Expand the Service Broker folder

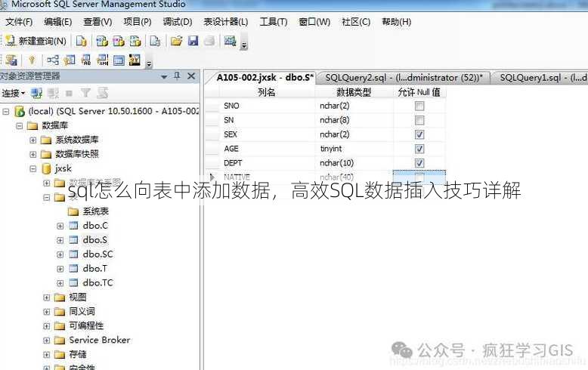click(x=47, y=341)
